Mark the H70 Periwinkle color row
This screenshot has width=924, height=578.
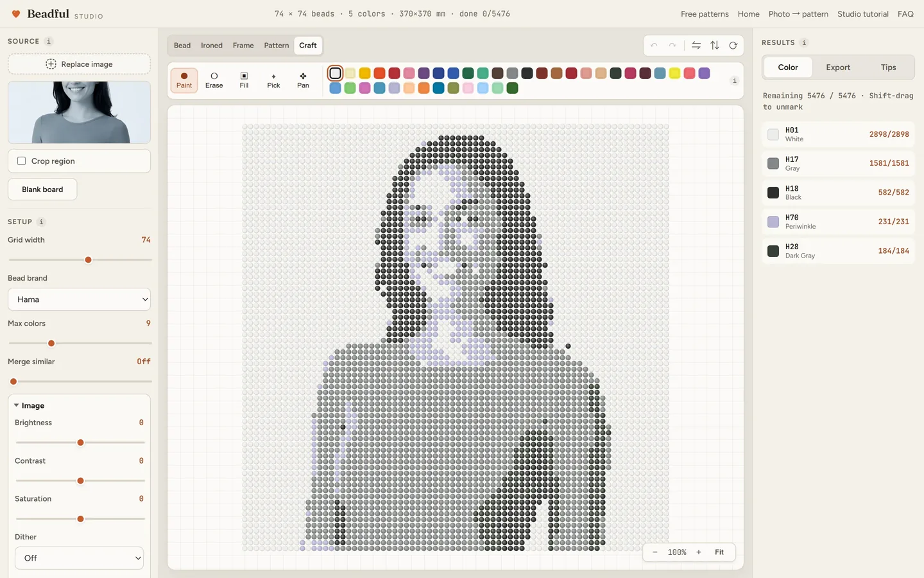tap(838, 222)
